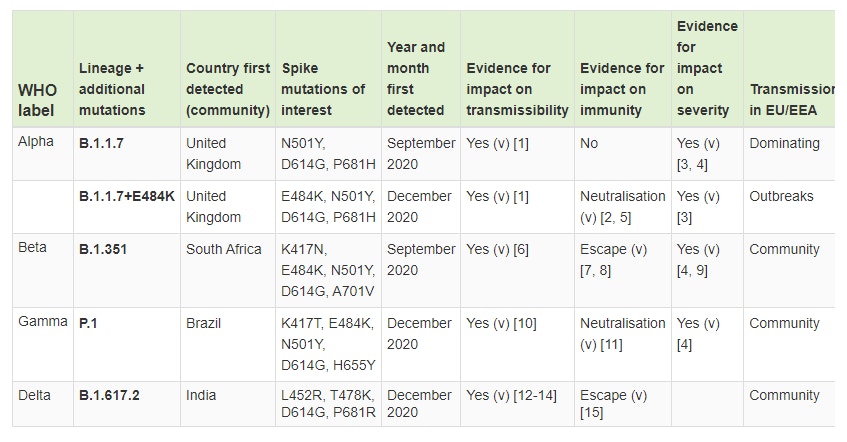Open reference [15] for Delta escape
Image resolution: width=847 pixels, height=442 pixels.
[592, 414]
